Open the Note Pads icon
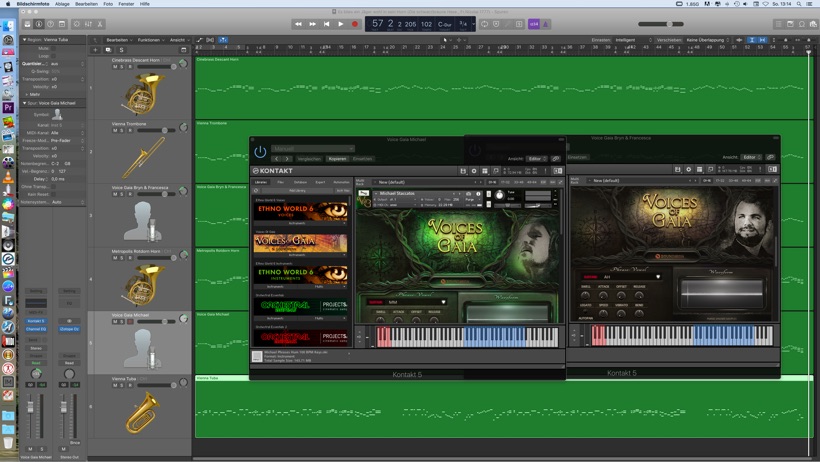820x462 pixels. 790,24
